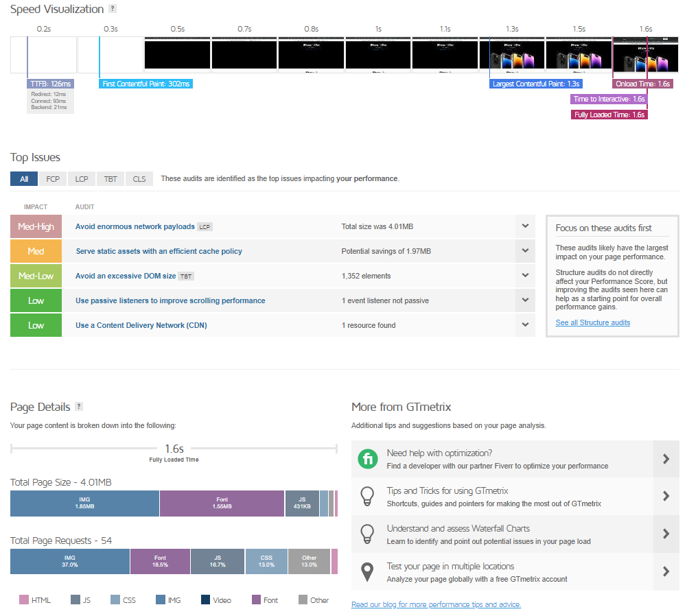Click the Avoid an excessive DOM size audit title
The image size is (687, 616).
pos(126,276)
